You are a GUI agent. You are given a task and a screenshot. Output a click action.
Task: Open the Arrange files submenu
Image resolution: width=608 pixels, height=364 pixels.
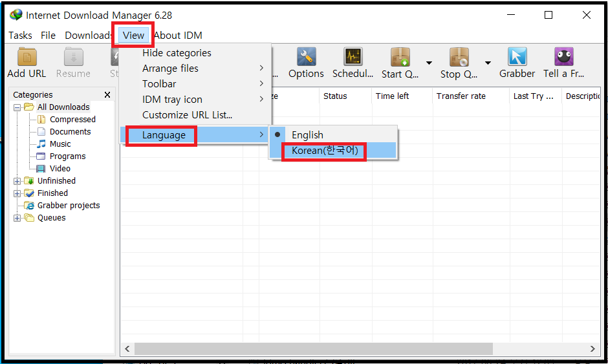pyautogui.click(x=195, y=69)
